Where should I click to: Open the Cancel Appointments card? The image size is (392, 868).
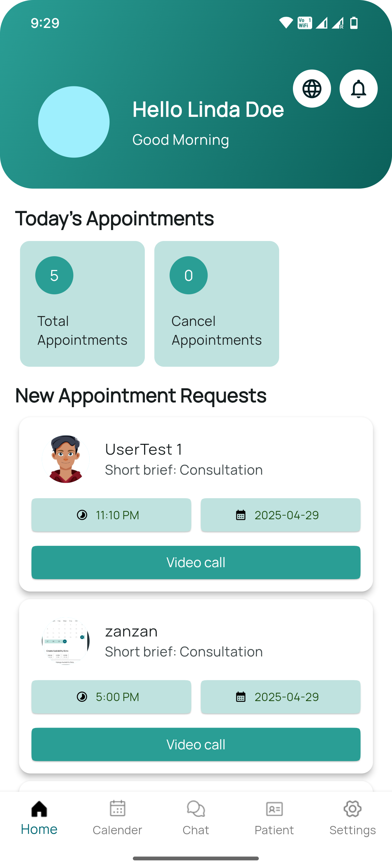coord(217,304)
